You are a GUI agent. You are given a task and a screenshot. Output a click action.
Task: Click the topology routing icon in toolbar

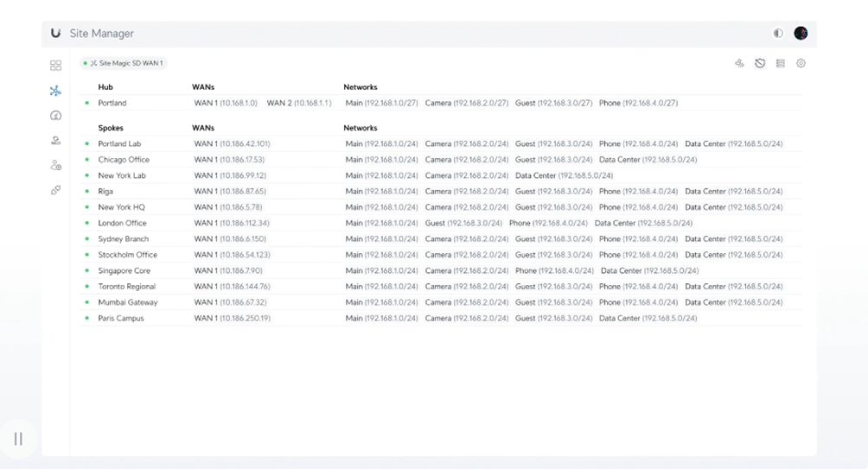tap(739, 64)
